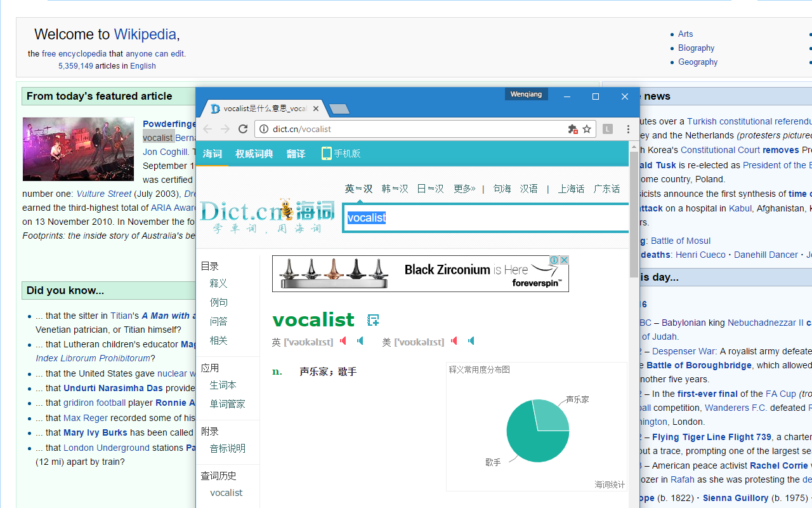Jump to 相关 in sidebar

219,340
